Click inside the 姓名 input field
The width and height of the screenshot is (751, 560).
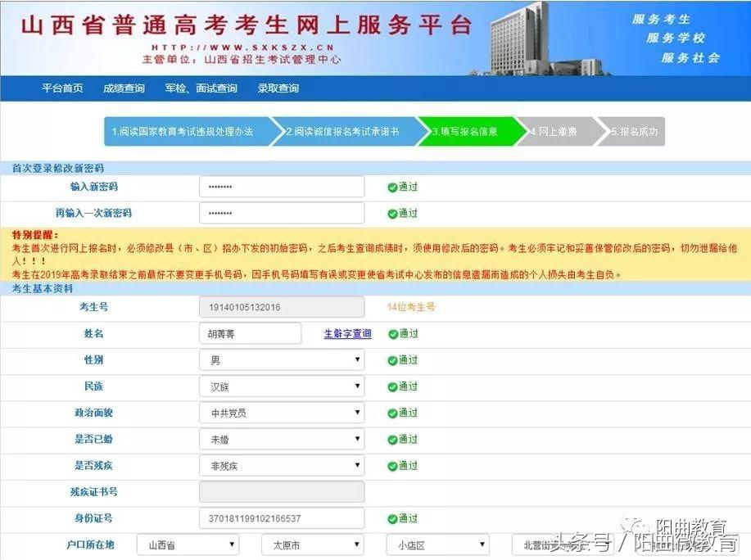250,333
